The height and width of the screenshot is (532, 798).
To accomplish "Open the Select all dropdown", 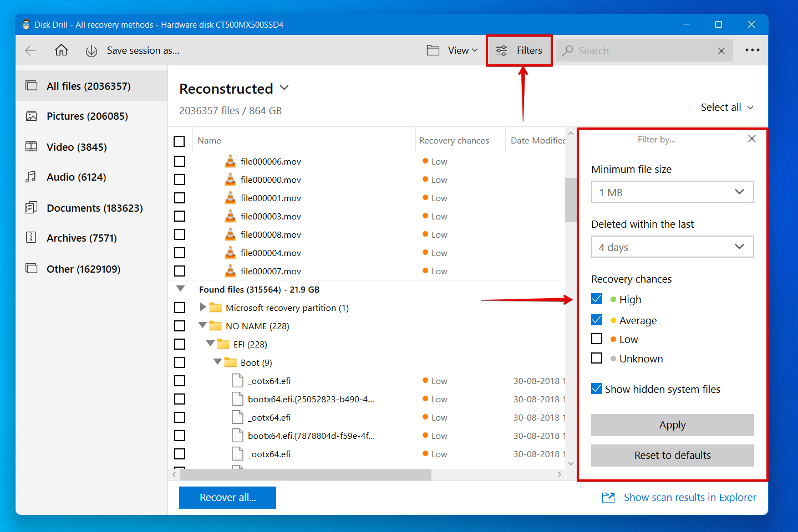I will (x=727, y=108).
